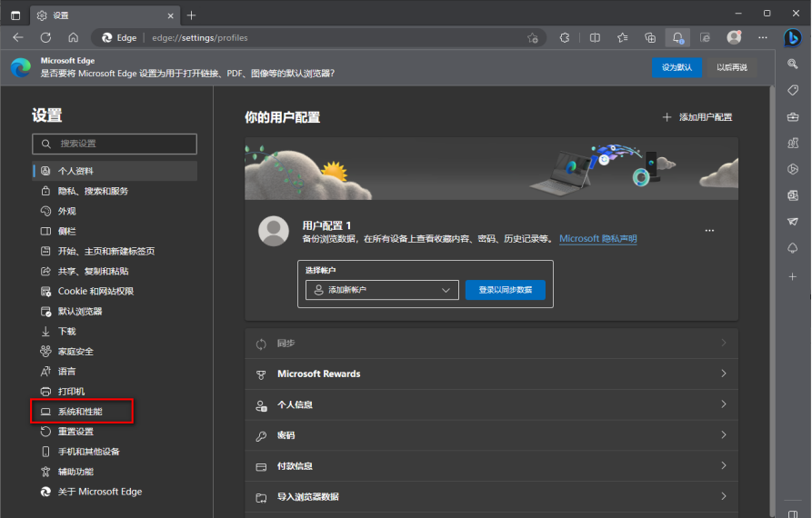Open Microsoft 隐私声明 link
Viewport: 812px width, 518px height.
[598, 239]
